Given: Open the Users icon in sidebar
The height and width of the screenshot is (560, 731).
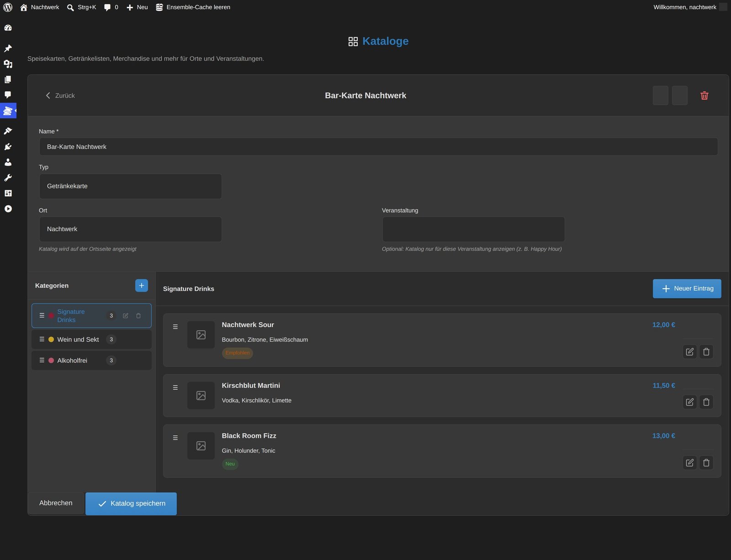Looking at the screenshot, I should pos(8,162).
